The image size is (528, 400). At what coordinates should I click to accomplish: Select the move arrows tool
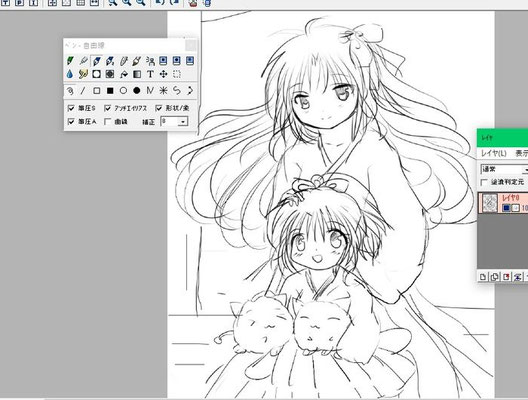click(164, 74)
